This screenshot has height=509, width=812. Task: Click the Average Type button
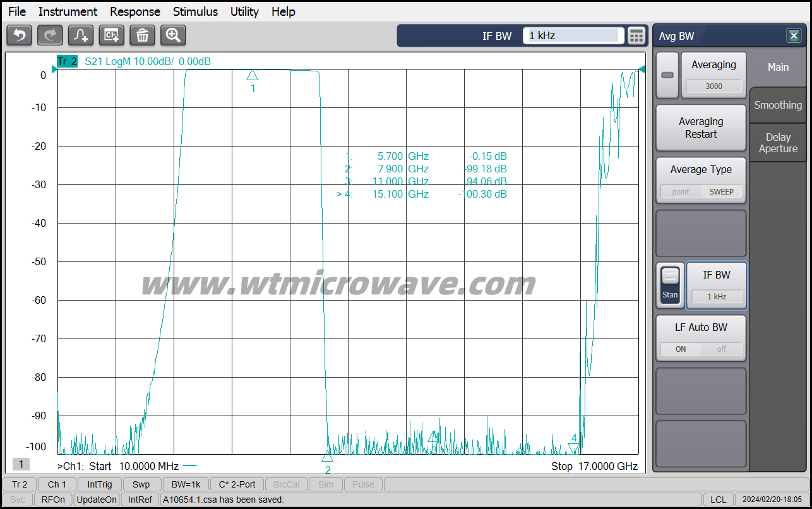701,180
